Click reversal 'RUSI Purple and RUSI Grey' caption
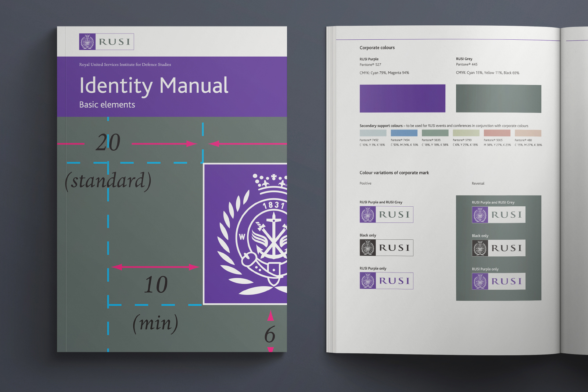The width and height of the screenshot is (588, 392). [x=493, y=203]
